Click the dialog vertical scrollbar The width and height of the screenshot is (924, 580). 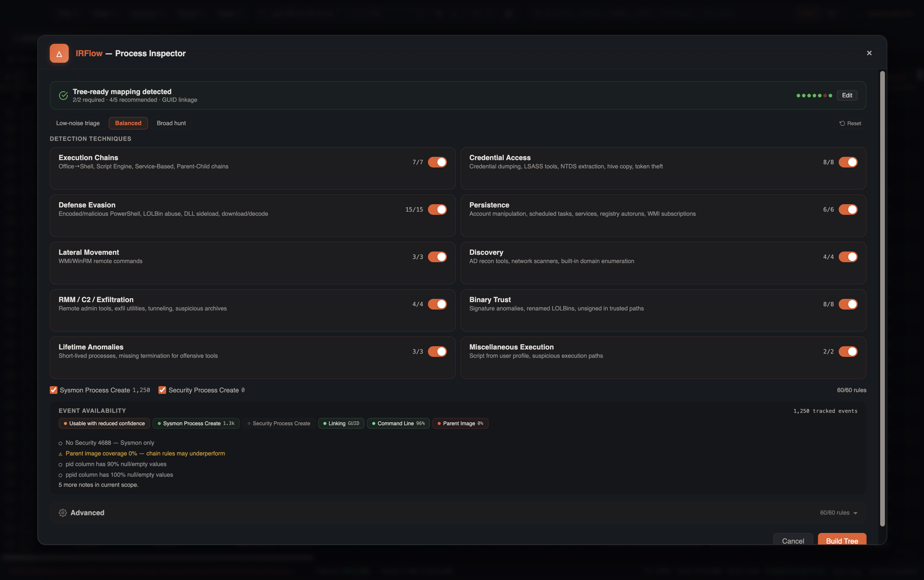coord(882,298)
